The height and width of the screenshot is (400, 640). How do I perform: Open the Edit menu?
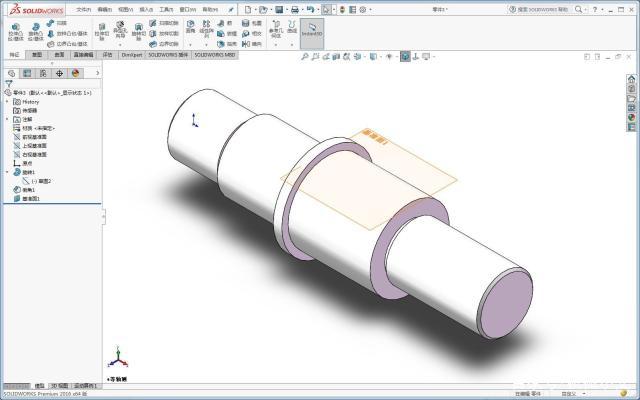105,9
